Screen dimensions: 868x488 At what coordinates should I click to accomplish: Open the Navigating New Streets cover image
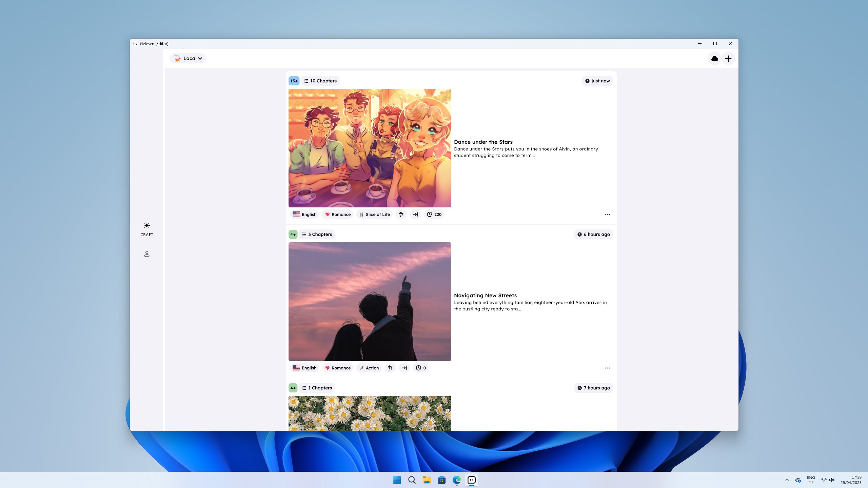tap(370, 301)
